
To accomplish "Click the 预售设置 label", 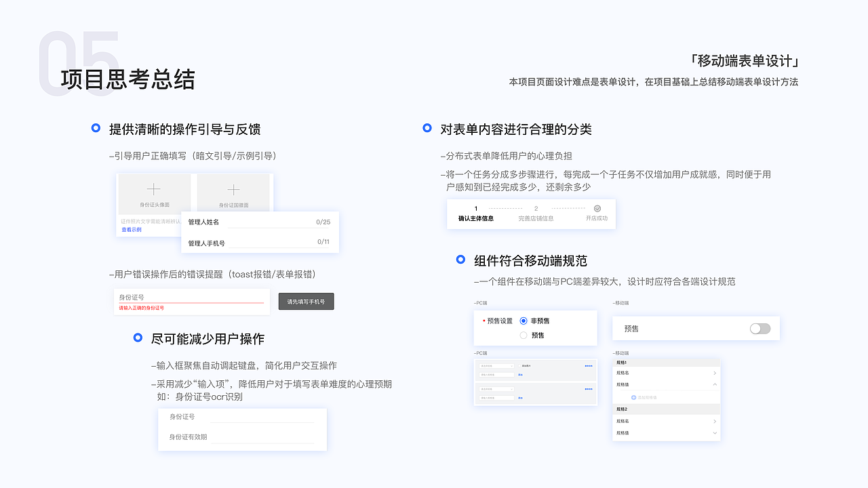I will (x=500, y=321).
